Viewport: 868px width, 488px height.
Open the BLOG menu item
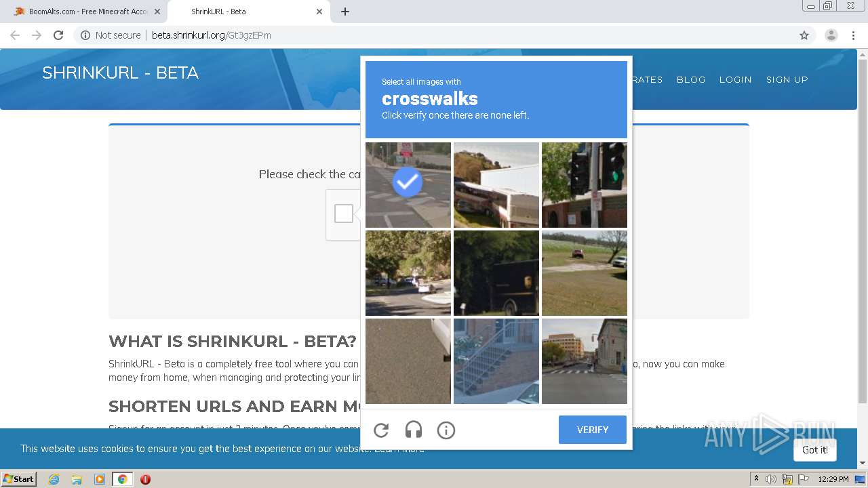click(691, 79)
